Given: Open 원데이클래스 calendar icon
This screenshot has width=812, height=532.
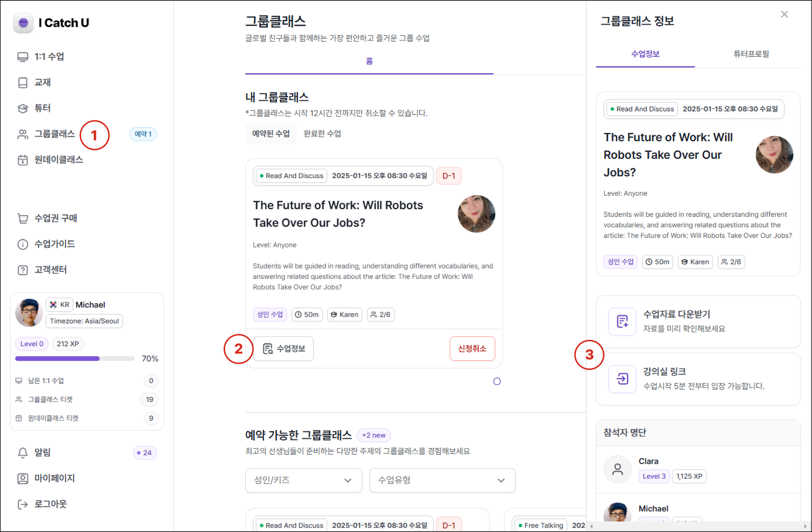Looking at the screenshot, I should coord(23,160).
